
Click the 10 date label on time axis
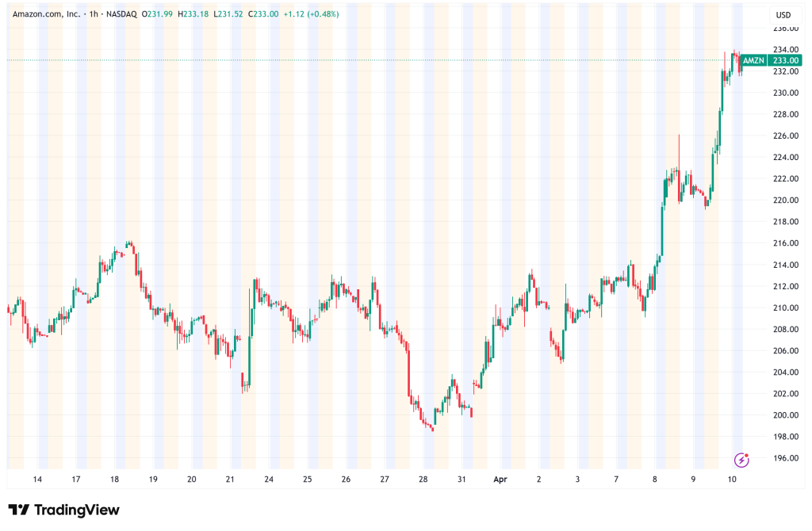tap(732, 479)
